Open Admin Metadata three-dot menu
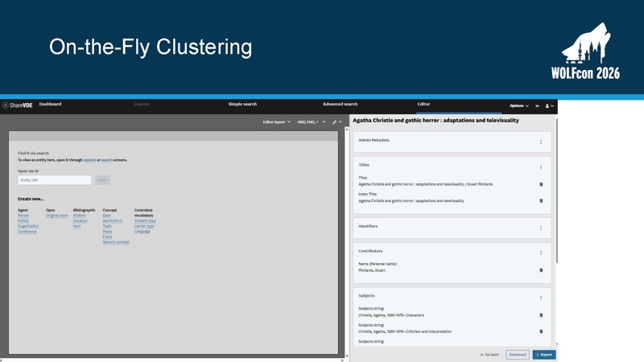The width and height of the screenshot is (644, 362). click(541, 142)
